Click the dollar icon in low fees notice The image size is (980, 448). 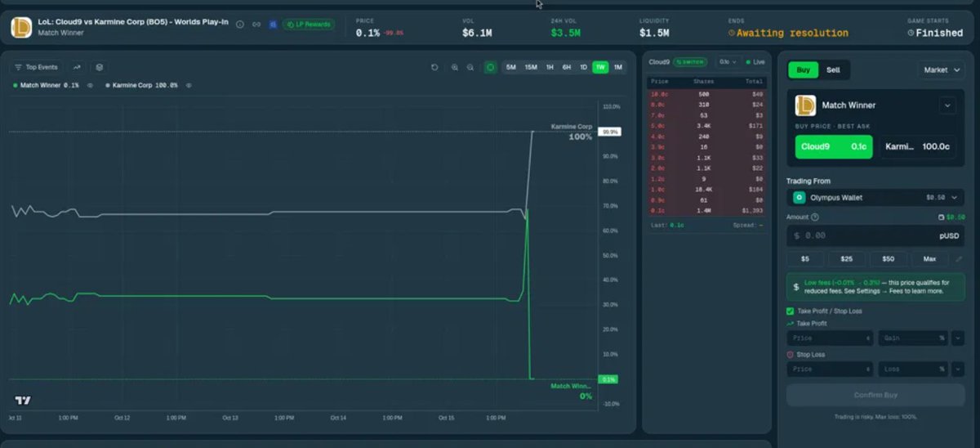pos(796,286)
